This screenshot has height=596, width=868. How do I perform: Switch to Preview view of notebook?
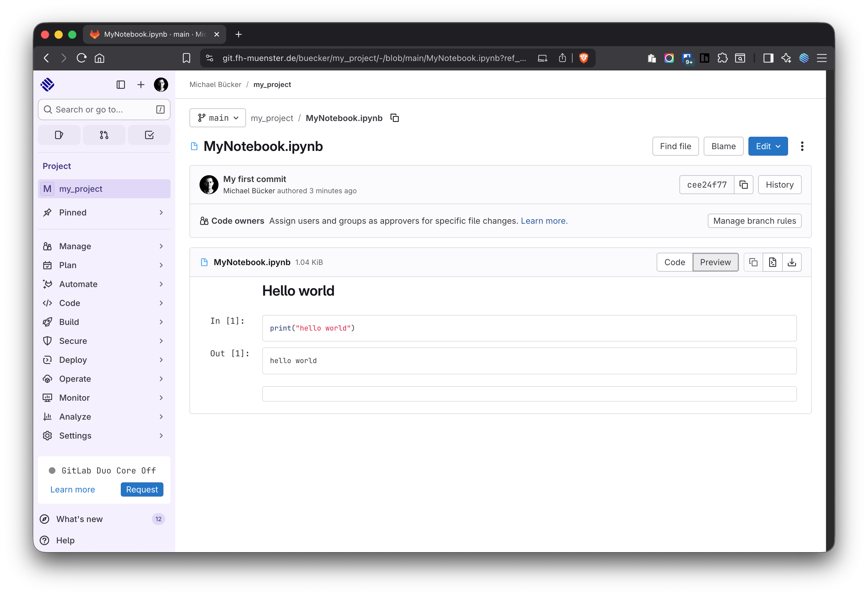[x=715, y=262]
